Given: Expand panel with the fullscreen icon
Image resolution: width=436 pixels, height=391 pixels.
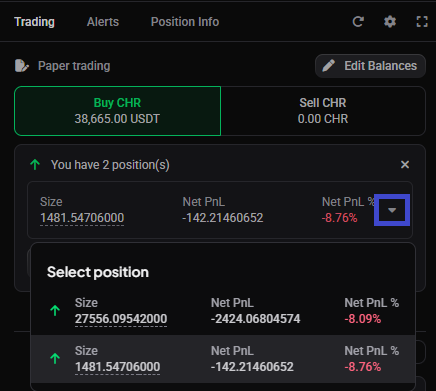Looking at the screenshot, I should pyautogui.click(x=422, y=22).
